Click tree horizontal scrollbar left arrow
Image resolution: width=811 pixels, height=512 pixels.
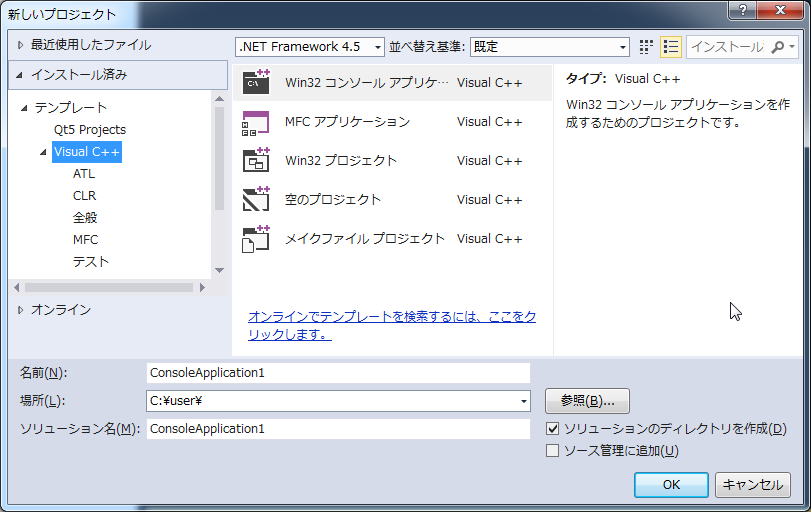[17, 287]
